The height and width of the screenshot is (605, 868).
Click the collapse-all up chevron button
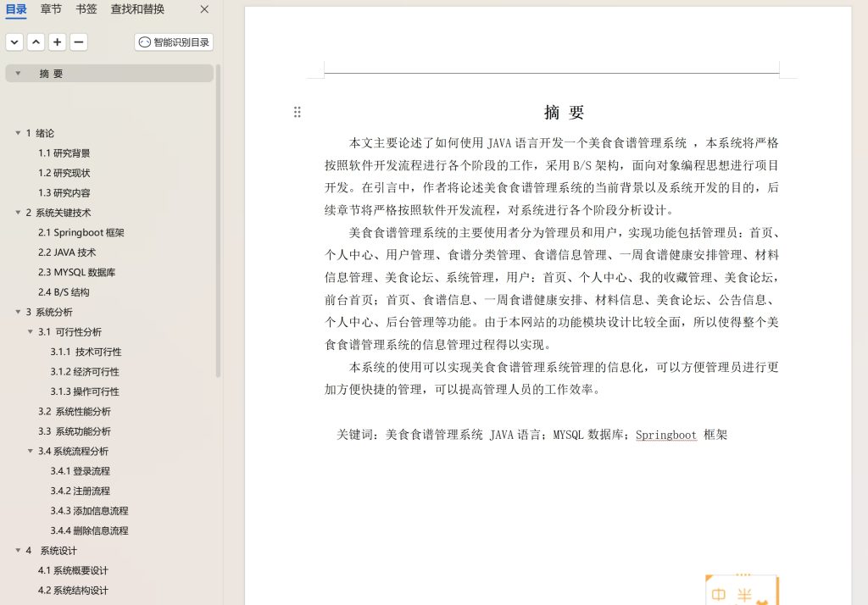[x=36, y=42]
